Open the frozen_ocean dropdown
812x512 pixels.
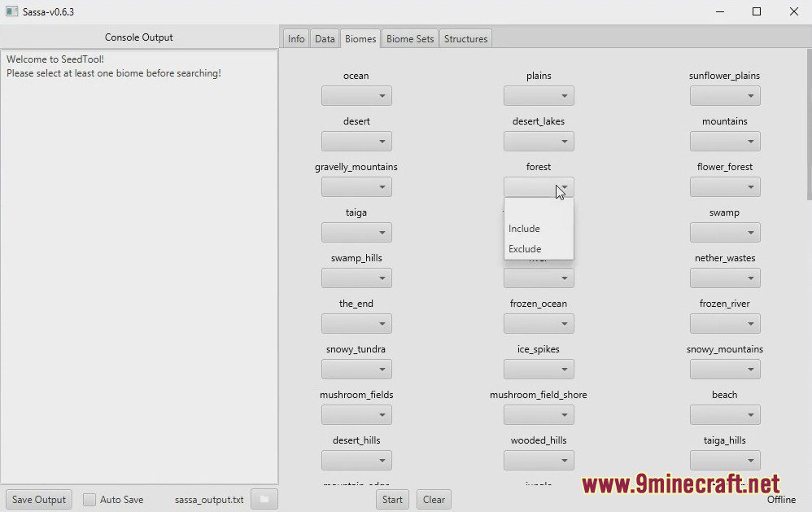(539, 324)
